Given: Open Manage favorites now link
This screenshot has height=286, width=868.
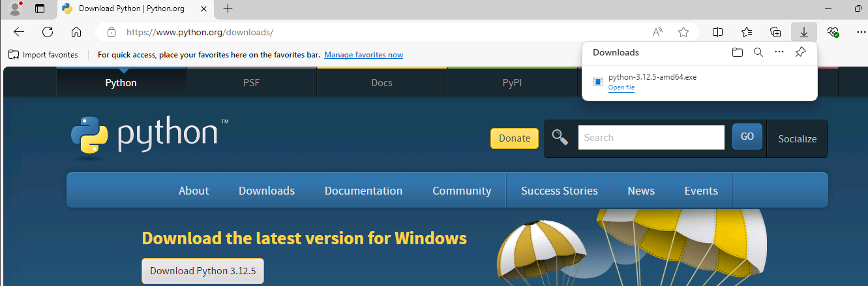Looking at the screenshot, I should click(363, 55).
